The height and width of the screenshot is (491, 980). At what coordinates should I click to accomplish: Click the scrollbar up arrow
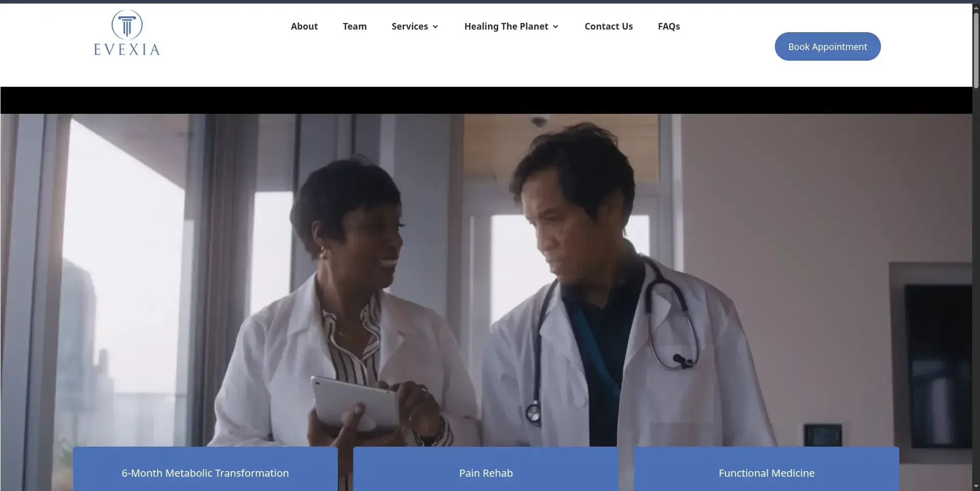tap(976, 7)
